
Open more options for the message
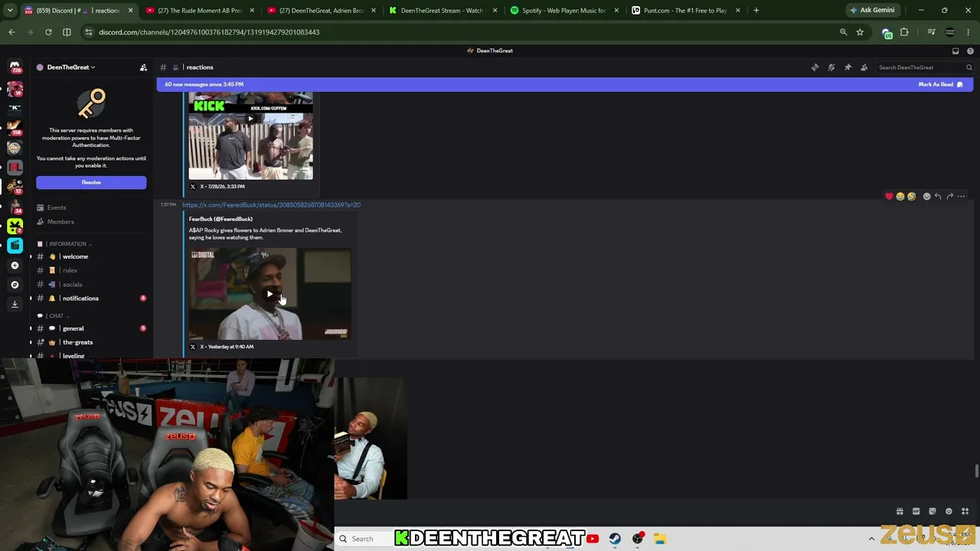(962, 197)
